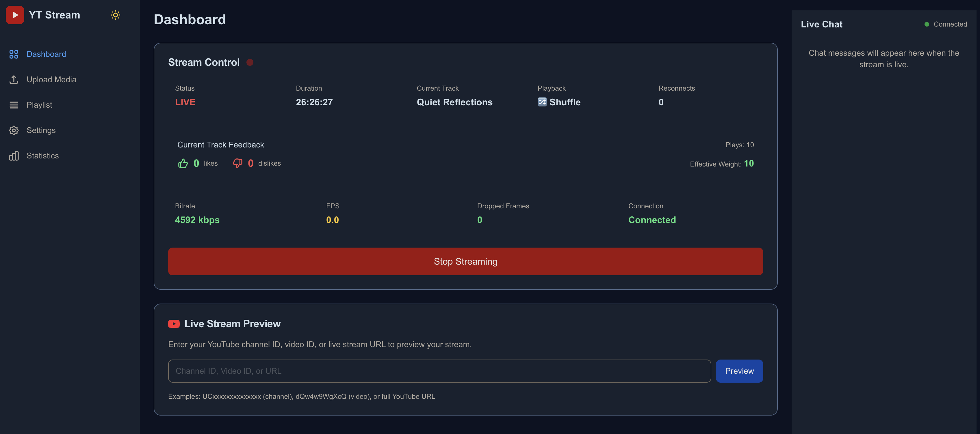Click the Statistics bar chart icon

(14, 156)
